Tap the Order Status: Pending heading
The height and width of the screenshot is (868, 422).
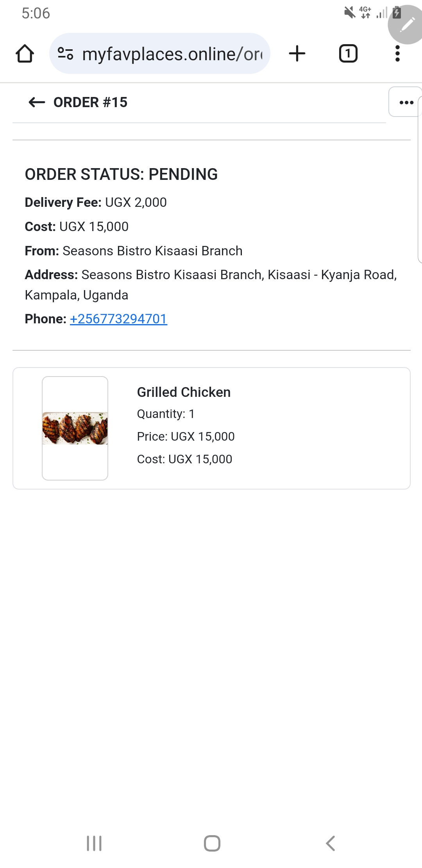click(121, 174)
